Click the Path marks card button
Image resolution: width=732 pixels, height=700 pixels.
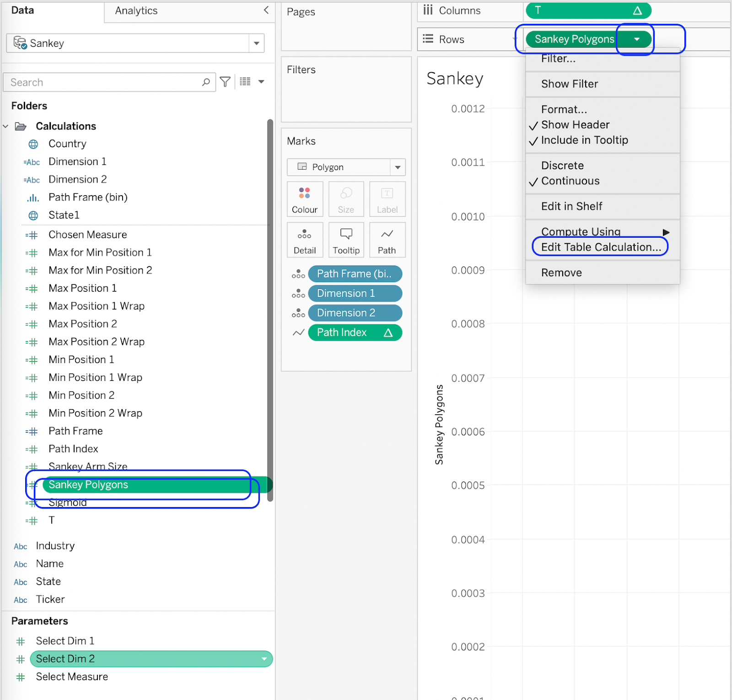point(387,240)
